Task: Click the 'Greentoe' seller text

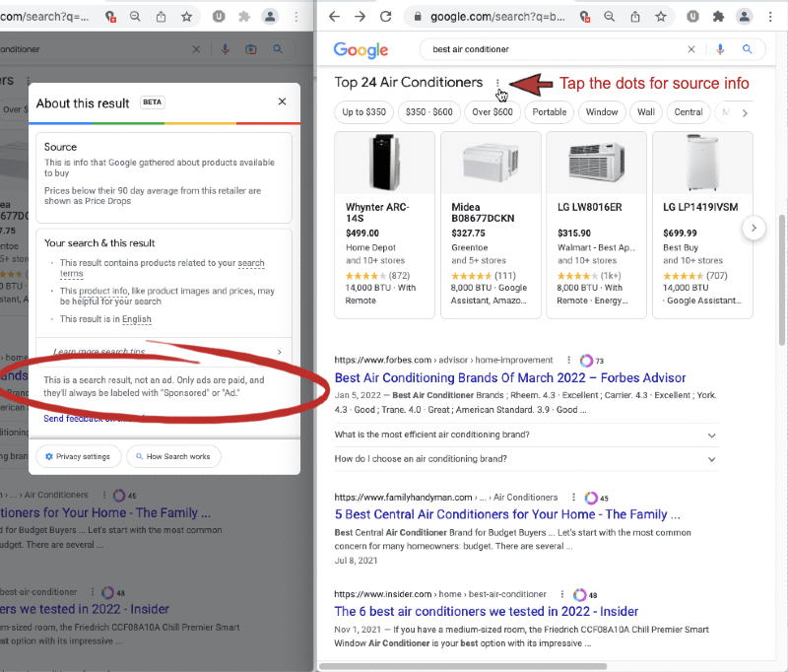Action: [x=470, y=247]
